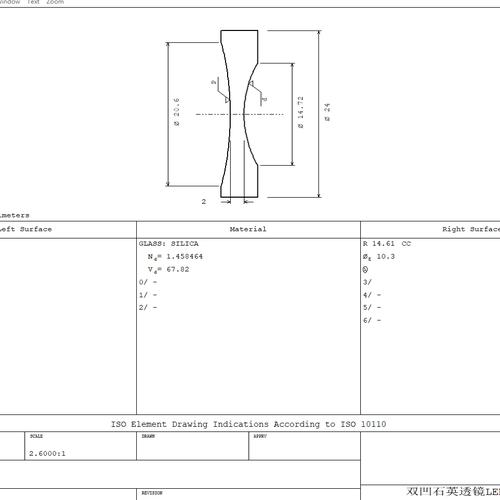The image size is (500, 500).
Task: Click the APPRV title block field
Action: [304, 446]
